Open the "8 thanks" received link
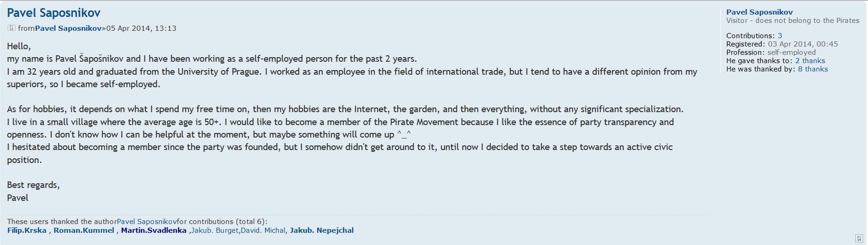The height and width of the screenshot is (245, 868). 812,69
